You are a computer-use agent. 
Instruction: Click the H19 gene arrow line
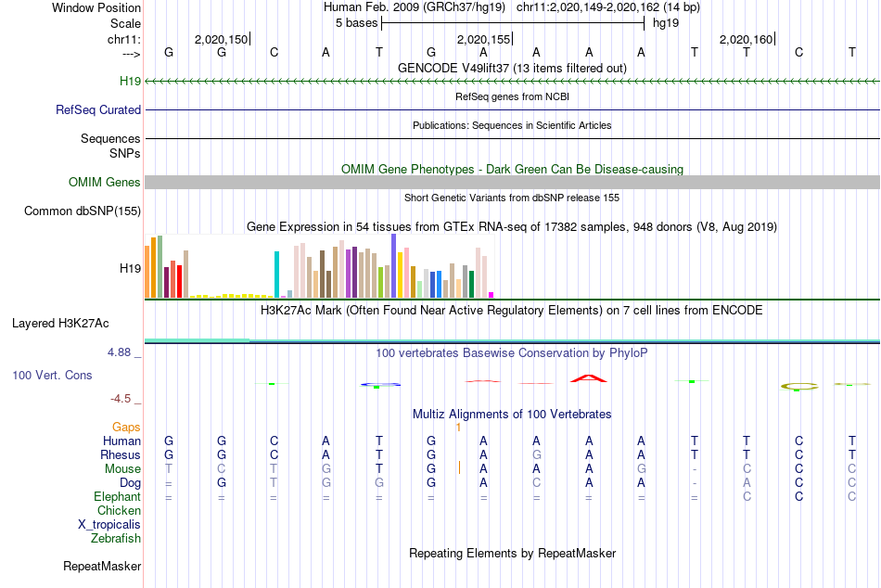click(x=512, y=82)
